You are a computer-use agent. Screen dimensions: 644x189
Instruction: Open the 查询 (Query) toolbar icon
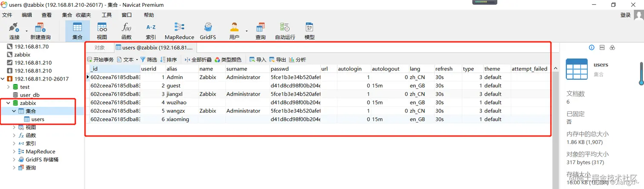pyautogui.click(x=261, y=31)
